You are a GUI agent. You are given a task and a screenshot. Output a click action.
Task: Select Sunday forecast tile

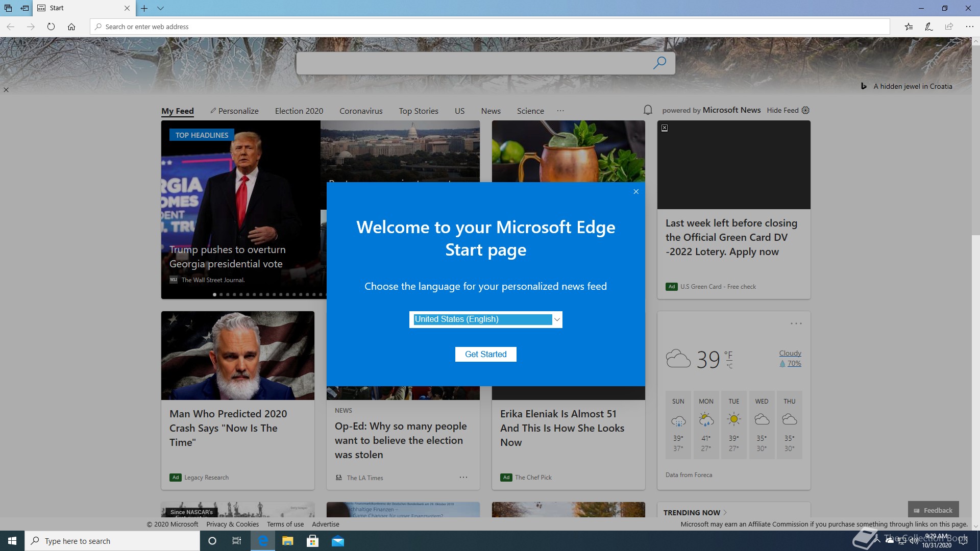click(x=678, y=425)
